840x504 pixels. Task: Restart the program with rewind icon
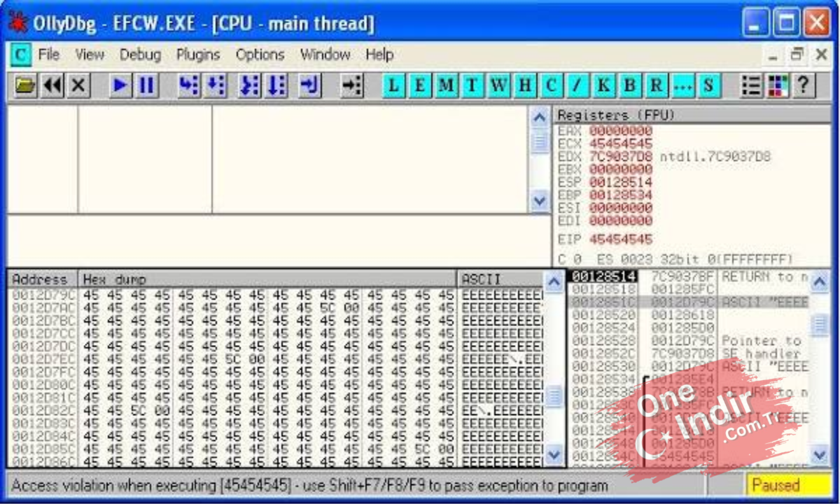pos(52,85)
